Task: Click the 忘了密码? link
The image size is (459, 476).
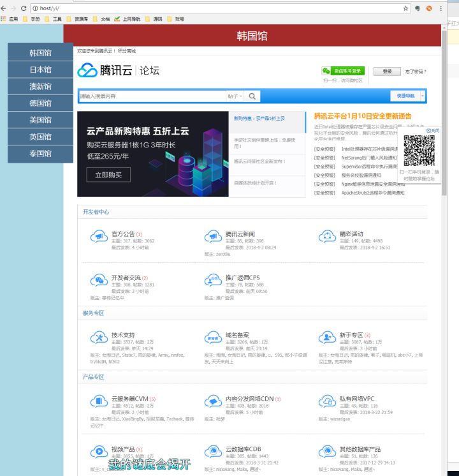Action: tap(416, 71)
